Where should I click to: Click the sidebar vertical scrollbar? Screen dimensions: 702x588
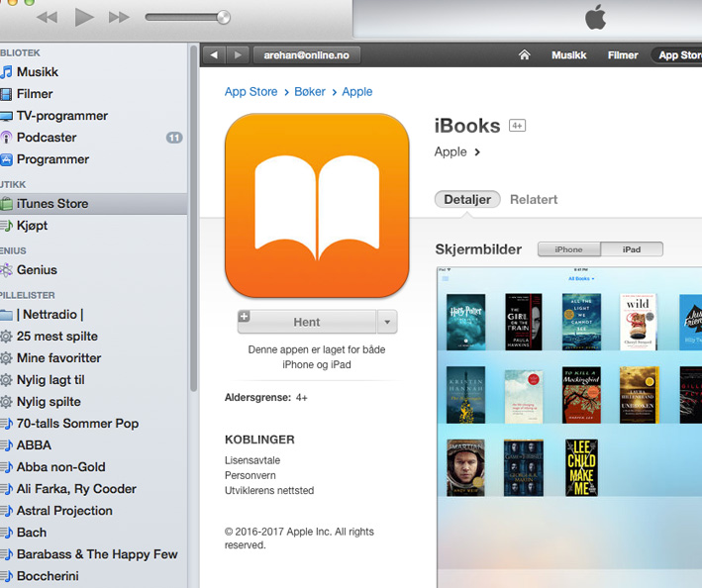tap(193, 220)
